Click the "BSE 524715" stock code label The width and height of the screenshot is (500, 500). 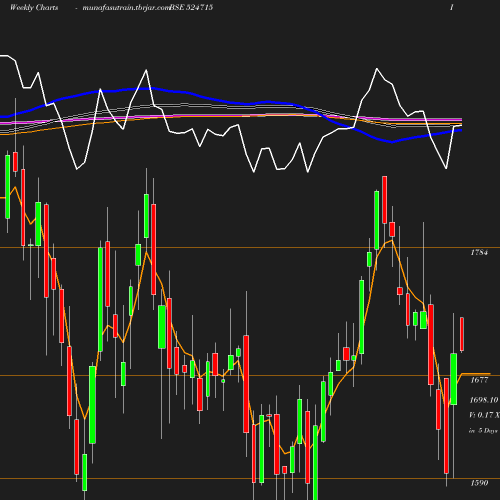click(191, 7)
